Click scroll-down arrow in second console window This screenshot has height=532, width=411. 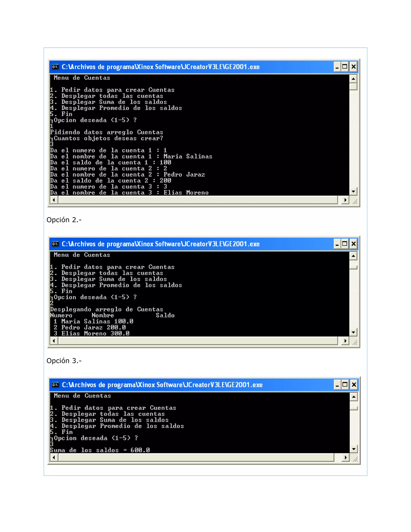click(353, 332)
